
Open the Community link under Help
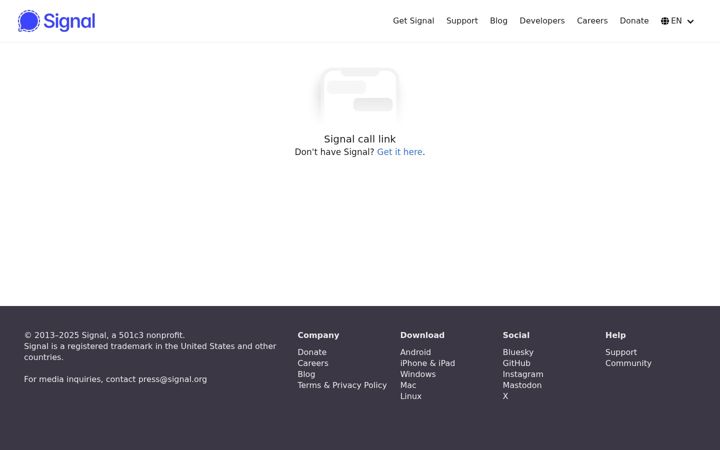tap(628, 363)
